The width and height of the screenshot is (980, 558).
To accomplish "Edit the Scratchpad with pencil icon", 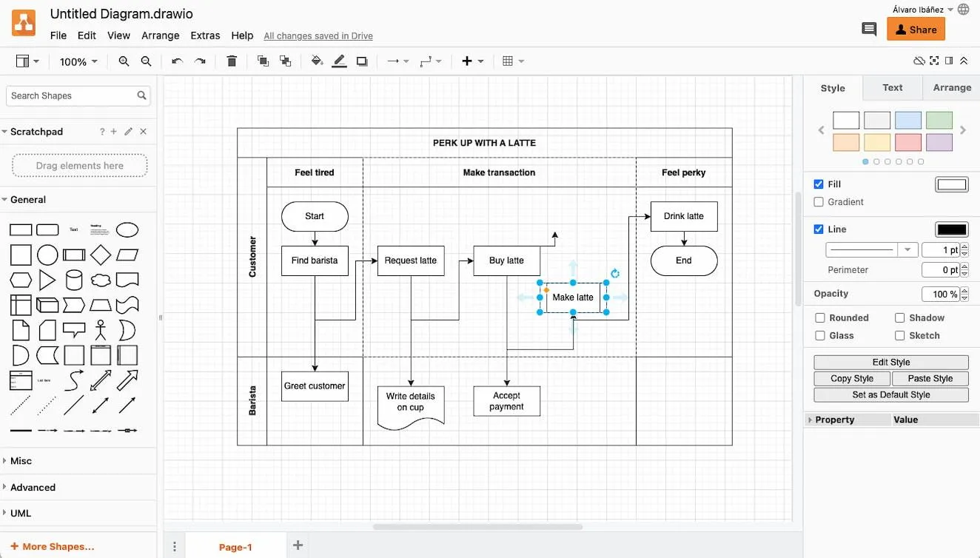I will coord(128,132).
